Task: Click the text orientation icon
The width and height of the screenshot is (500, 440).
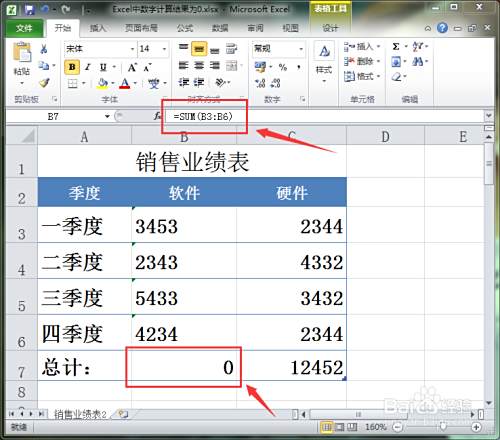Action: tap(220, 82)
